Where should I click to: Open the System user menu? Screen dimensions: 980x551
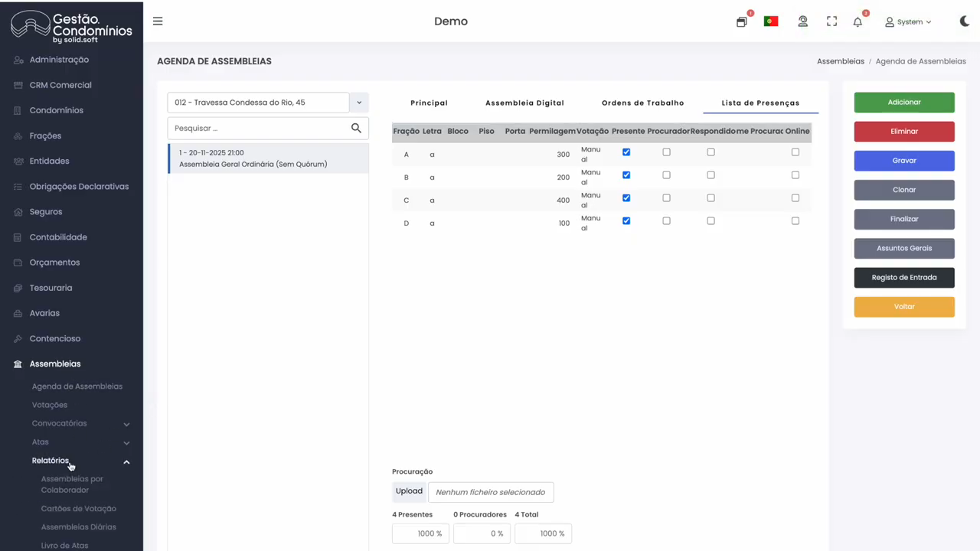pyautogui.click(x=908, y=22)
